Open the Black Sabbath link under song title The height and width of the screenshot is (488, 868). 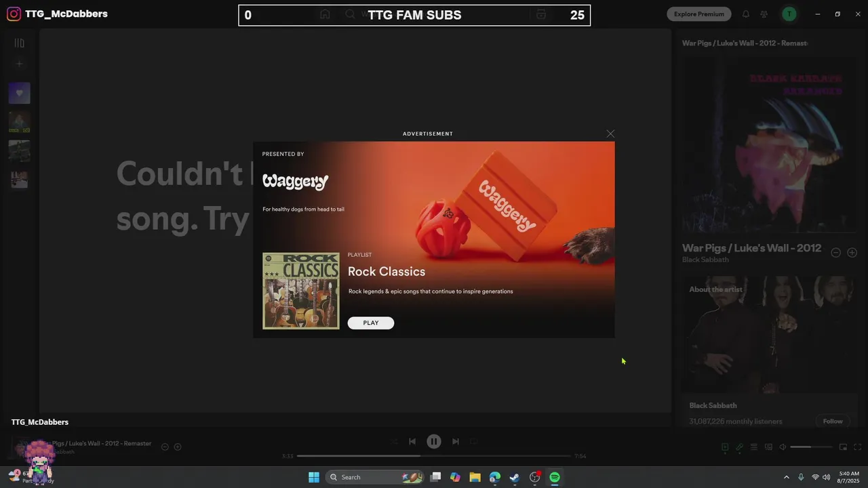(705, 260)
